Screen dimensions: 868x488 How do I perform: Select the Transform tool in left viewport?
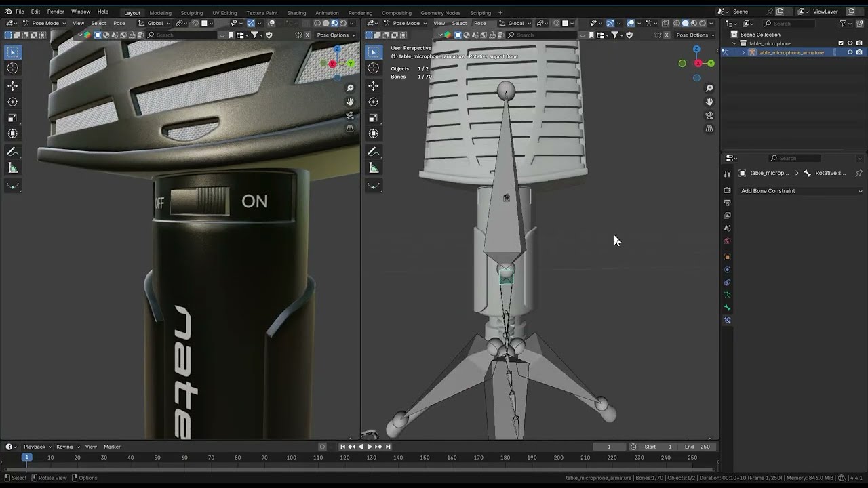[13, 134]
